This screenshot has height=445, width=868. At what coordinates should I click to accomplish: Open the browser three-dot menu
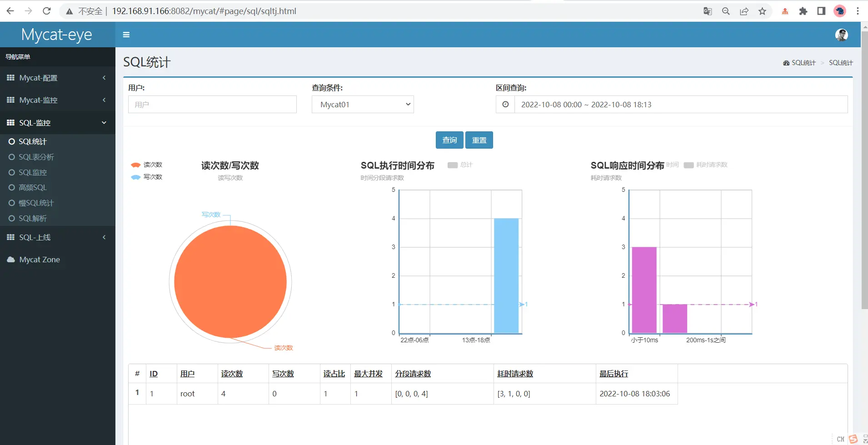pos(858,11)
